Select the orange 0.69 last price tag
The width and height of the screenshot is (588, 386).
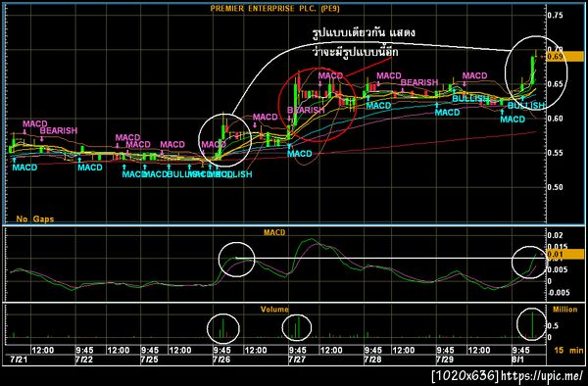[x=565, y=57]
